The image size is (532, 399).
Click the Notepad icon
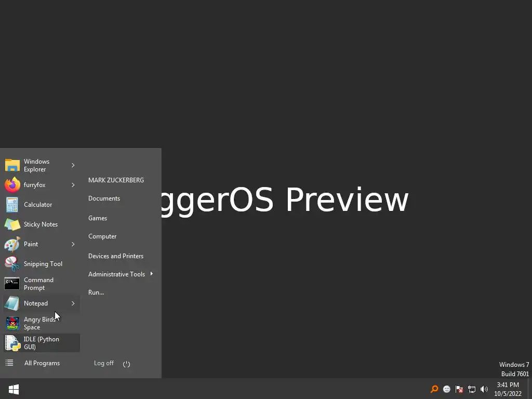tap(12, 303)
